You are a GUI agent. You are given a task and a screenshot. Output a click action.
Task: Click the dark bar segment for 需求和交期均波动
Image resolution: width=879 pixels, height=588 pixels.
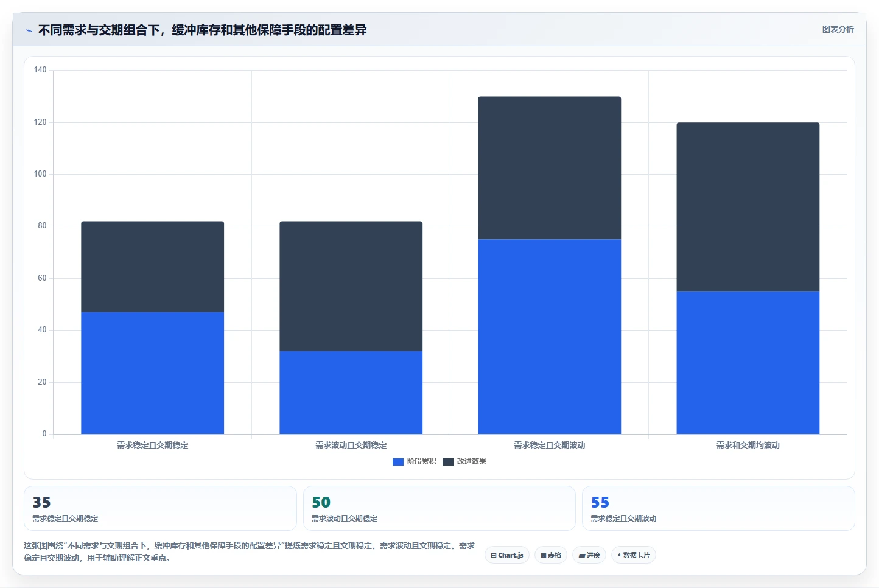point(748,207)
